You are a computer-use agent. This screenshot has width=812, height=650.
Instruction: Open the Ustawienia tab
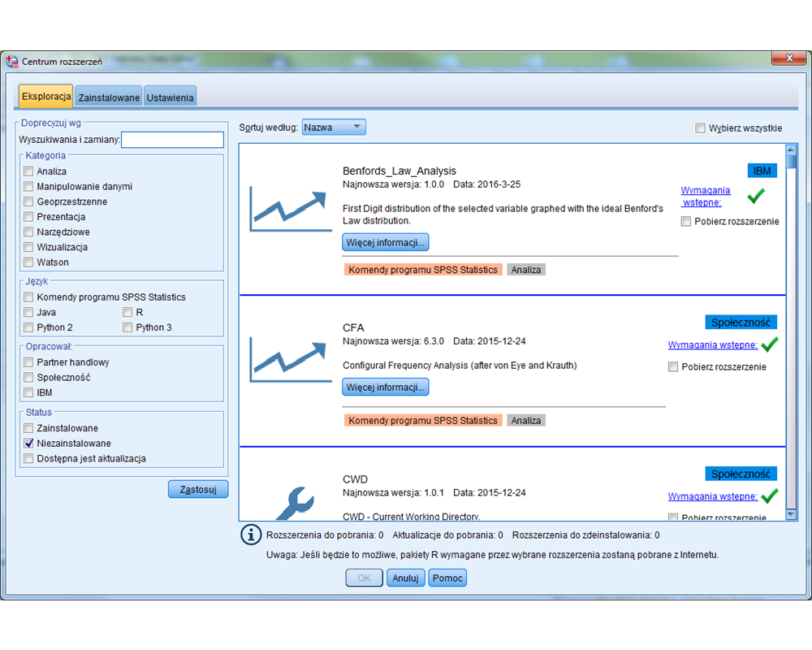[x=170, y=97]
